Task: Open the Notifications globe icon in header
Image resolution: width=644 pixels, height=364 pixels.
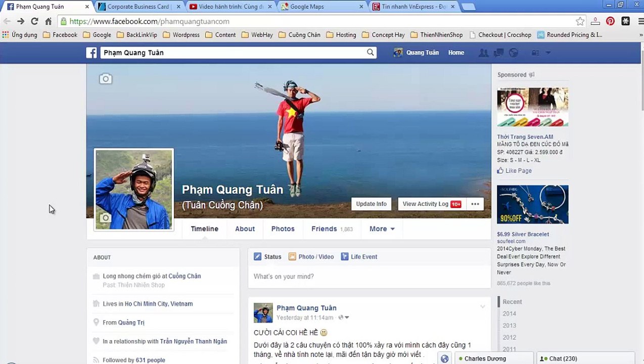Action: pos(514,53)
